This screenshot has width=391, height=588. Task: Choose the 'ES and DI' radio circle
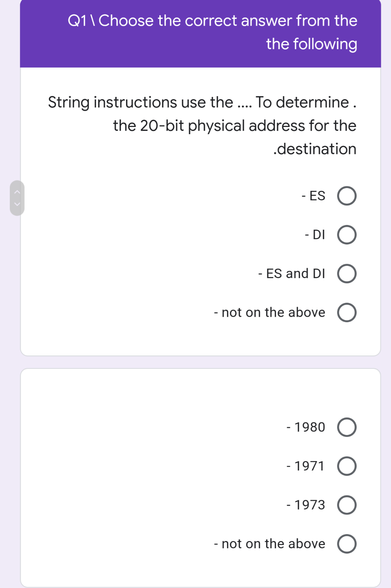[346, 274]
